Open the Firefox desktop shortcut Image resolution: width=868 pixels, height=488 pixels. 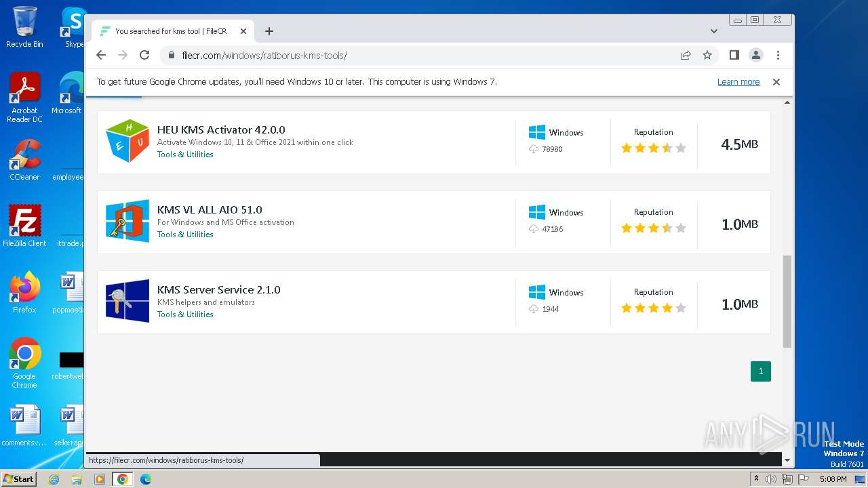pyautogui.click(x=24, y=293)
